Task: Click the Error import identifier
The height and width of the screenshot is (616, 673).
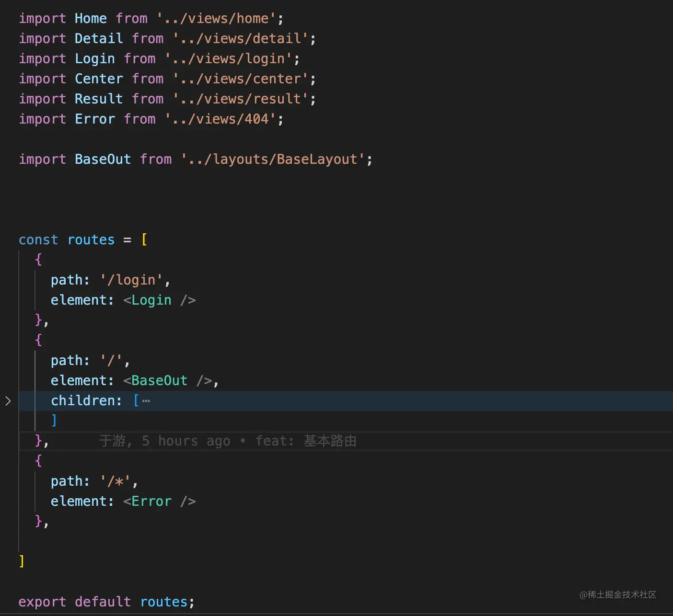Action: (x=95, y=119)
